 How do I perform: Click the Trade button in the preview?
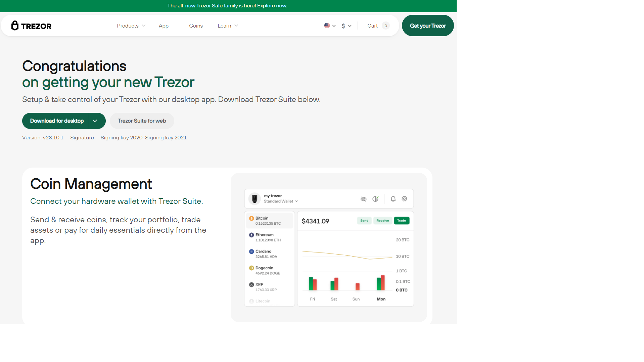click(x=402, y=221)
